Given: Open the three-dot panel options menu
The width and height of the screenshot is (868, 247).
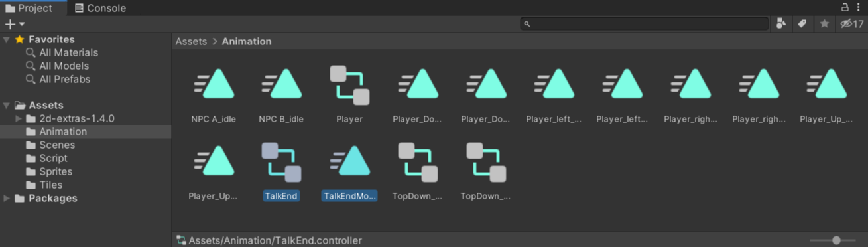Looking at the screenshot, I should 858,7.
